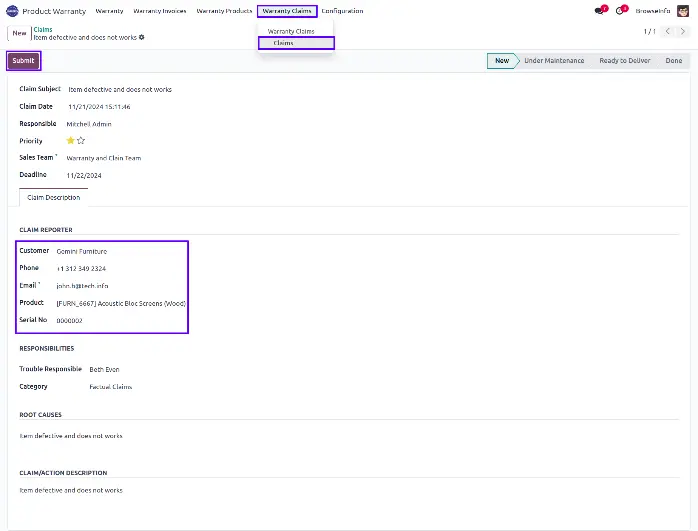This screenshot has height=531, width=698.
Task: Switch to the Claim Description tab
Action: [54, 198]
